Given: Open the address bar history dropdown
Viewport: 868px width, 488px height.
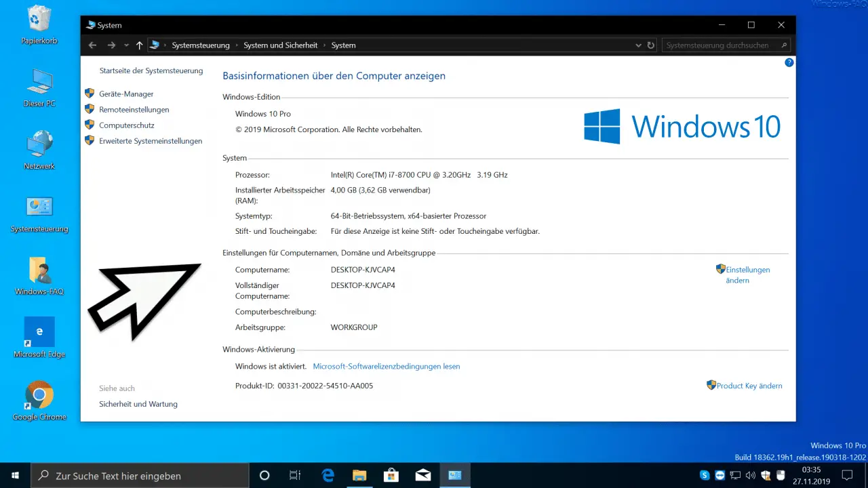Looking at the screenshot, I should [x=638, y=45].
